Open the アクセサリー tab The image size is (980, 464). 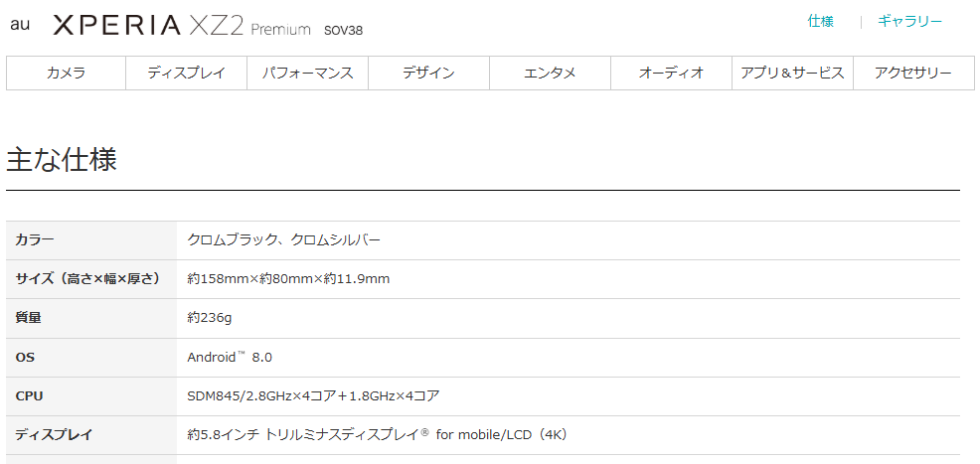click(x=913, y=74)
